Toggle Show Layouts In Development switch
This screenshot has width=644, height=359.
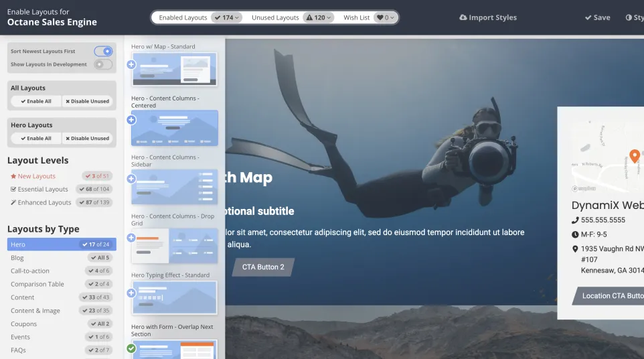click(x=103, y=64)
